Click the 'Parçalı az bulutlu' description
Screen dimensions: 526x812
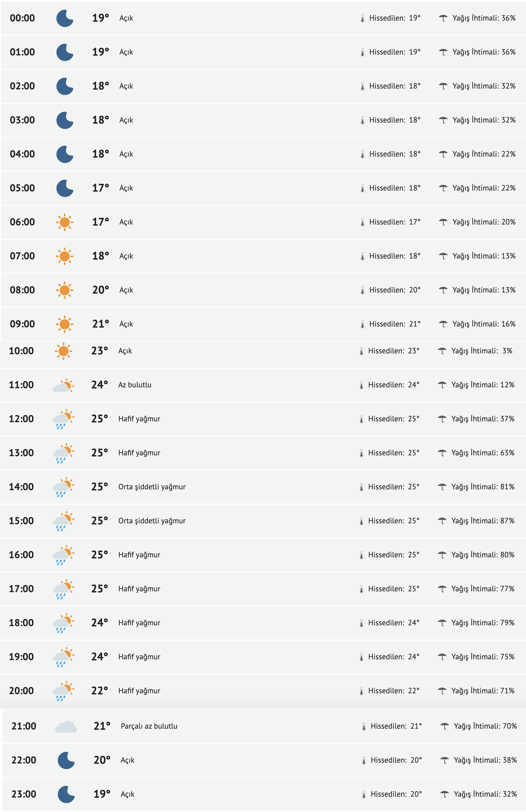149,726
